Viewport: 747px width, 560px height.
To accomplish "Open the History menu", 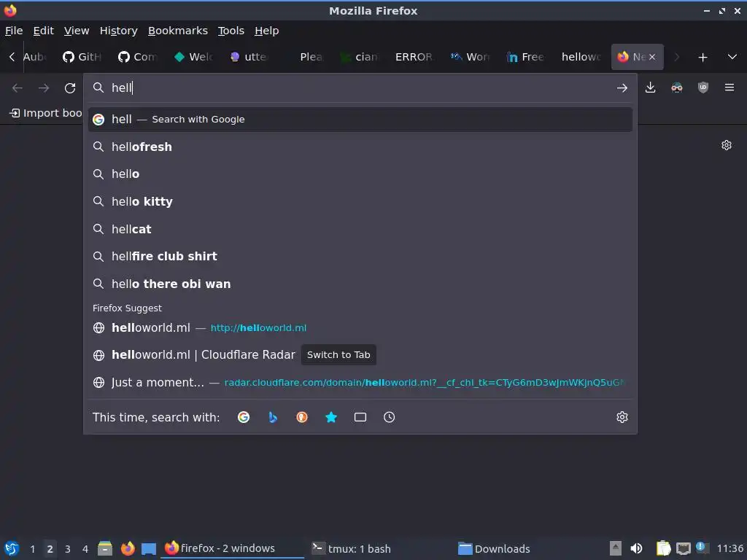I will tap(119, 31).
